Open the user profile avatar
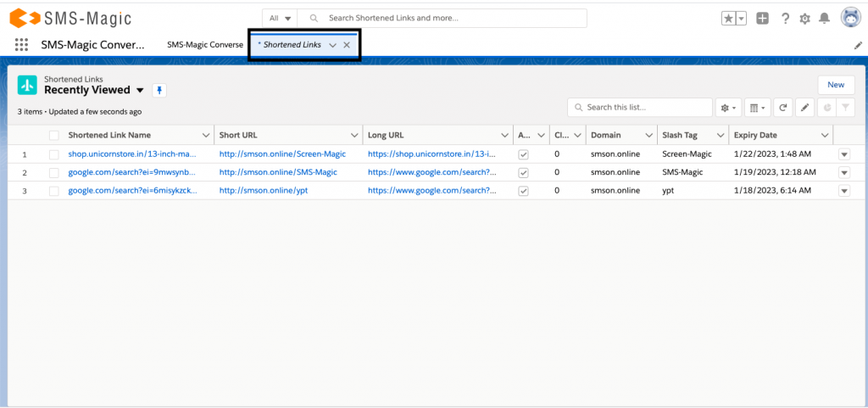The image size is (868, 408). [x=849, y=18]
